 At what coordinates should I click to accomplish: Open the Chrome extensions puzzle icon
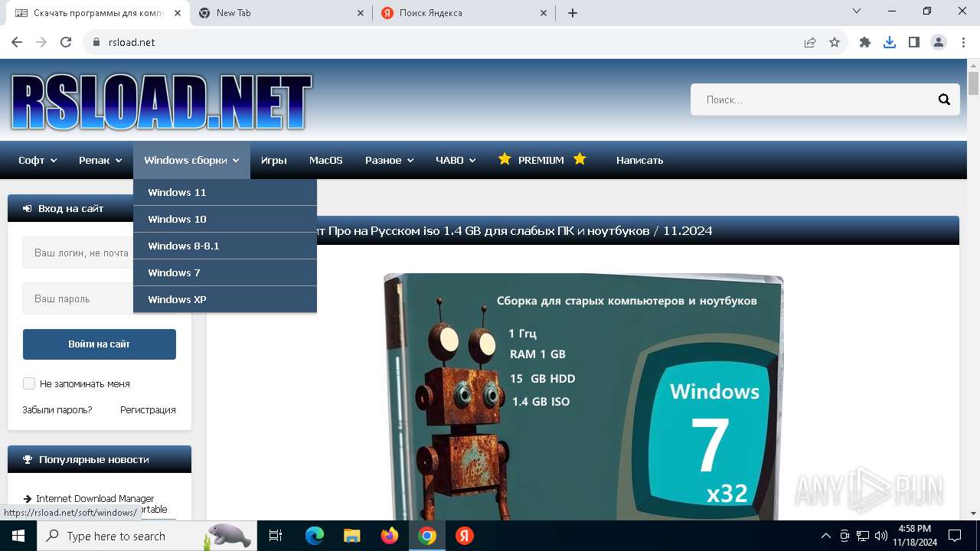pyautogui.click(x=865, y=42)
